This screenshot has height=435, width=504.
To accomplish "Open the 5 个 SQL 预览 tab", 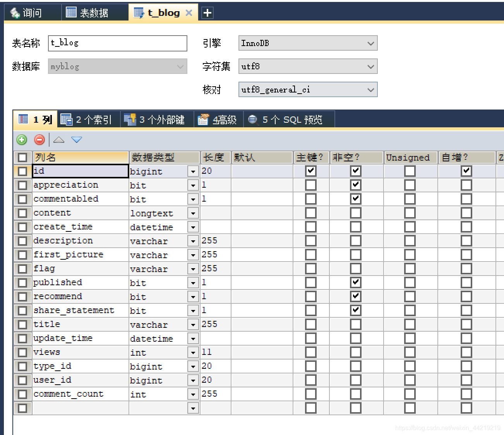I will coord(289,120).
